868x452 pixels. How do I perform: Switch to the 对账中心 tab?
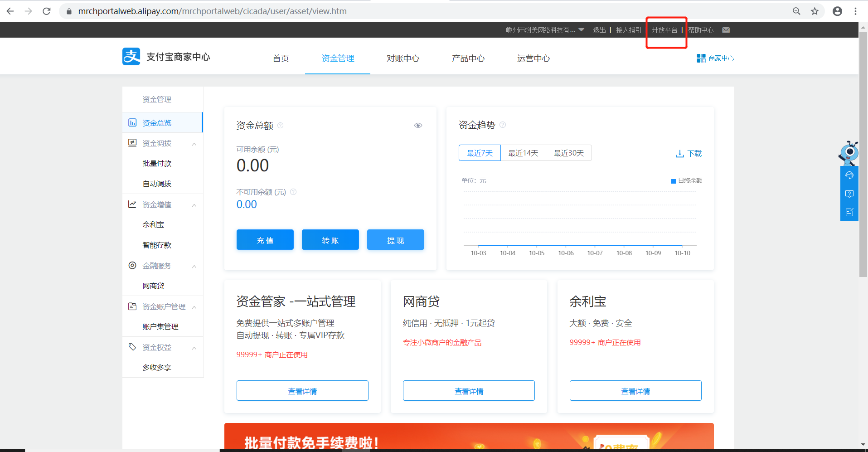click(x=402, y=58)
